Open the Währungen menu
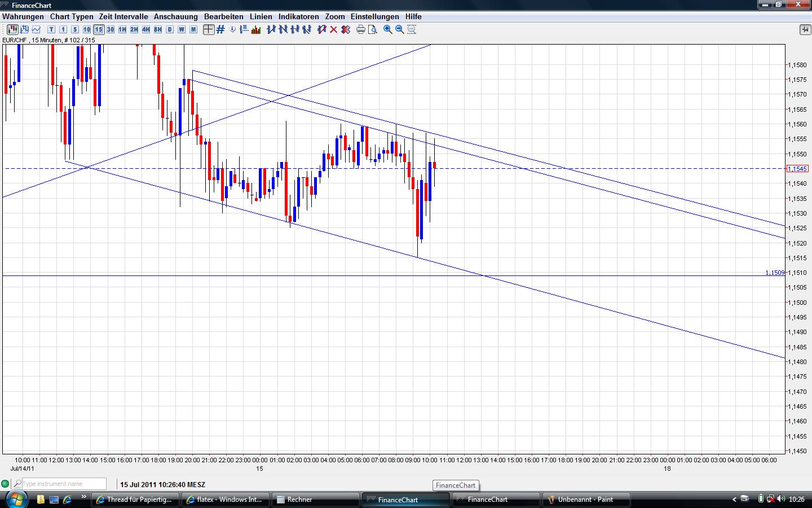 pos(23,16)
